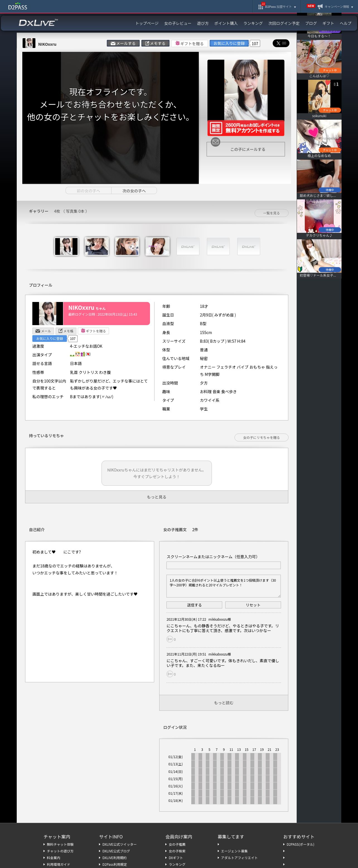The width and height of the screenshot is (358, 868).
Task: Click top メールする button
Action: point(123,43)
